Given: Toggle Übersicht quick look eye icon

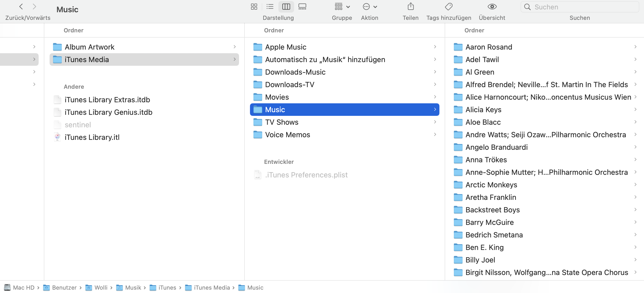Looking at the screenshot, I should click(x=492, y=7).
